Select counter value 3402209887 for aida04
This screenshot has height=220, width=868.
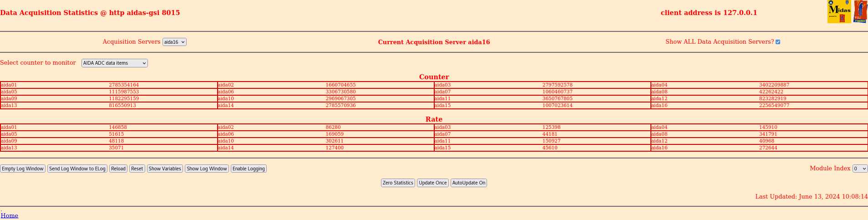[774, 85]
